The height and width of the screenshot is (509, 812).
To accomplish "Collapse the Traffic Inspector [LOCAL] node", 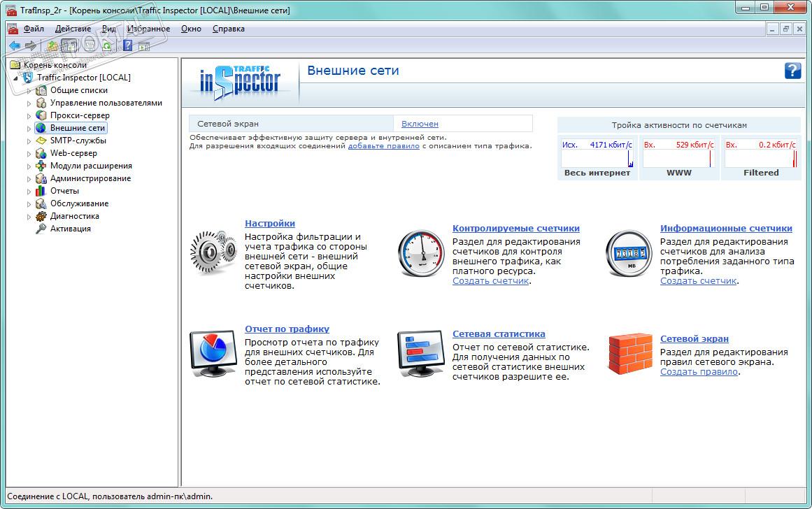I will (15, 78).
